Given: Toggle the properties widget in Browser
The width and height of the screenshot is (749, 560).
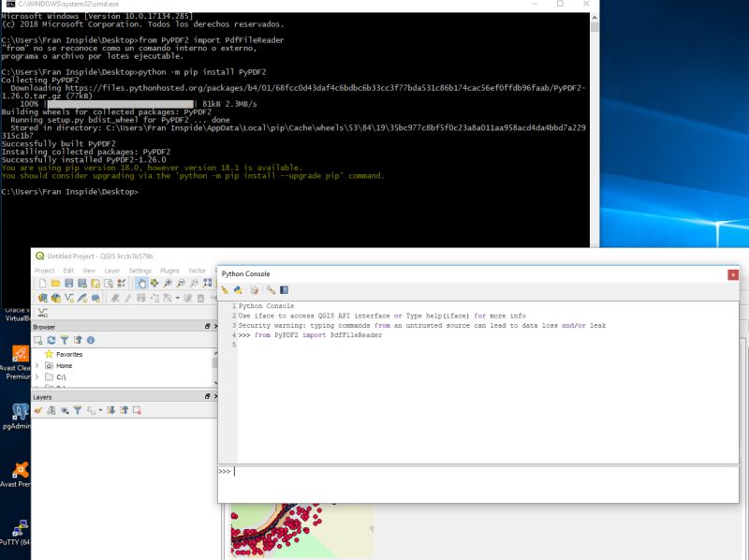Looking at the screenshot, I should click(91, 340).
